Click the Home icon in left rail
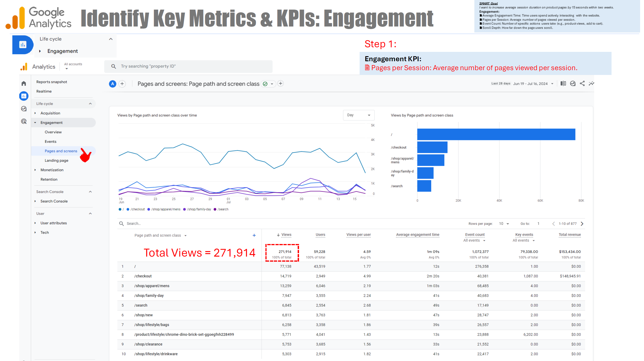 24,83
